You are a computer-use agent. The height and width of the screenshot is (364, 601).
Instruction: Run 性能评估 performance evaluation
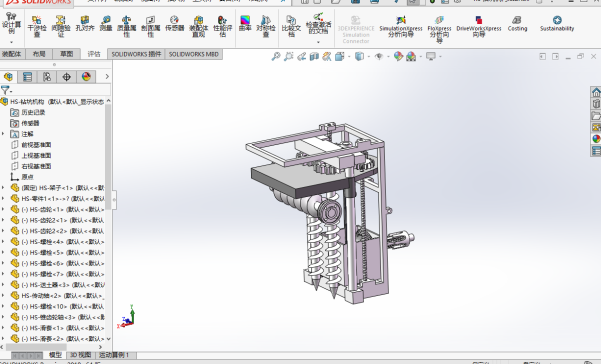(223, 26)
